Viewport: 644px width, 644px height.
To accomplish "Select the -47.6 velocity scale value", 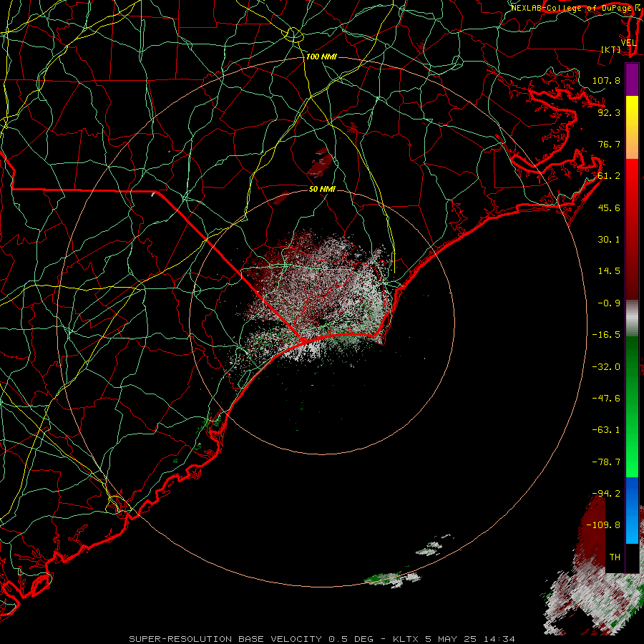I will [606, 399].
